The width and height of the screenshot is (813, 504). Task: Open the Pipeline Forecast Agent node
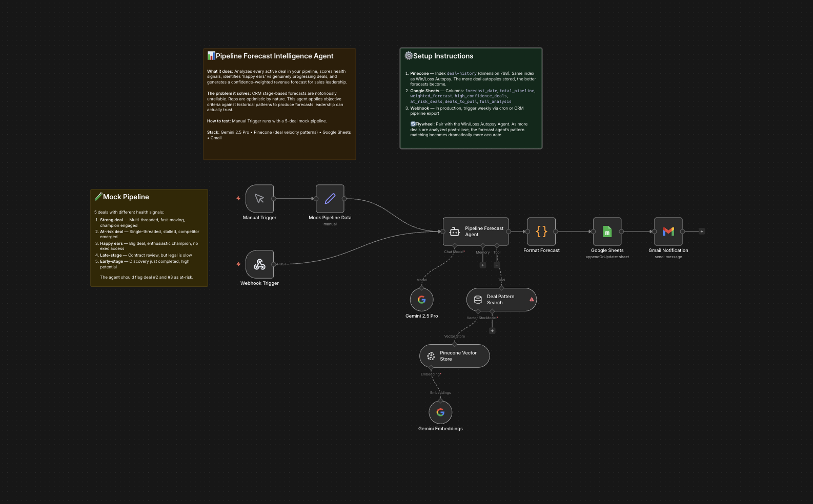pos(475,232)
